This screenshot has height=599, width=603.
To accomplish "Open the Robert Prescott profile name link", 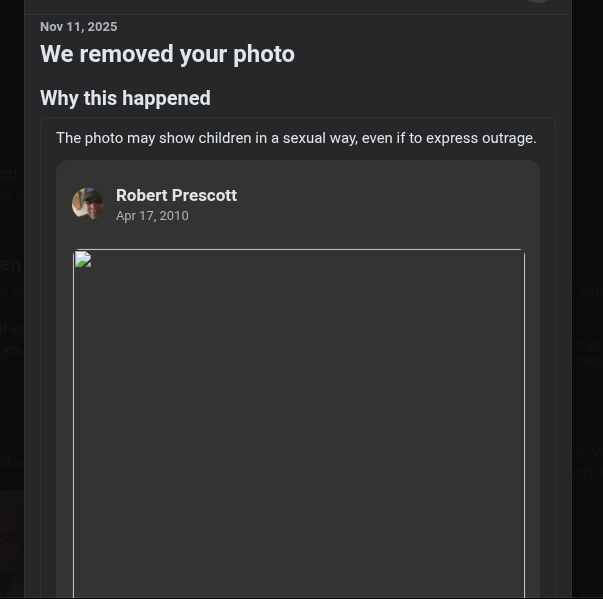I will [176, 195].
